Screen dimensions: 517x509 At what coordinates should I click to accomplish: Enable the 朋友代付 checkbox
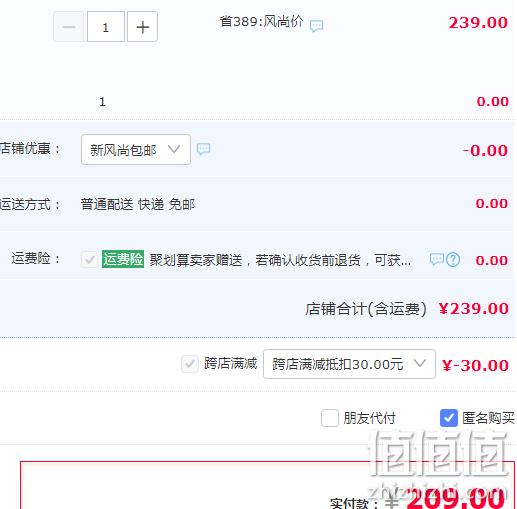pyautogui.click(x=330, y=418)
